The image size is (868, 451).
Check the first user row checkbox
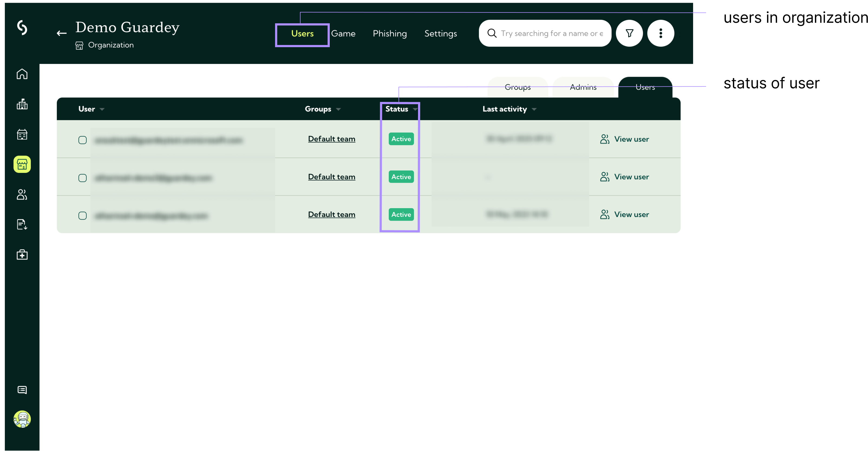[83, 140]
